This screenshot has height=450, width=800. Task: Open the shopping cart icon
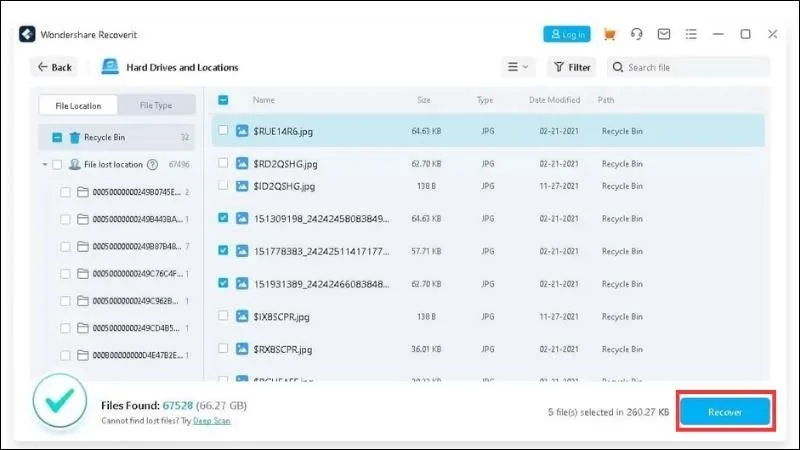[x=609, y=34]
